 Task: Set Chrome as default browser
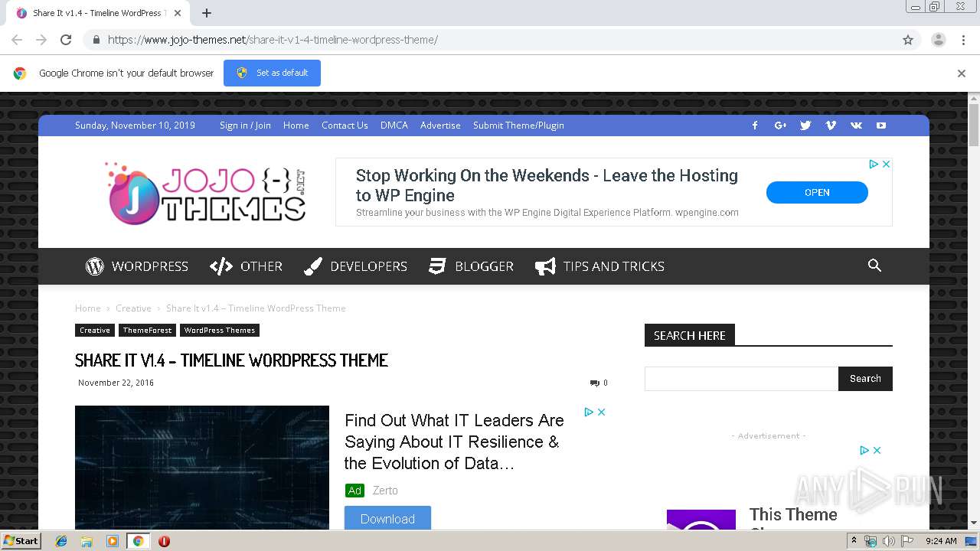coord(272,73)
